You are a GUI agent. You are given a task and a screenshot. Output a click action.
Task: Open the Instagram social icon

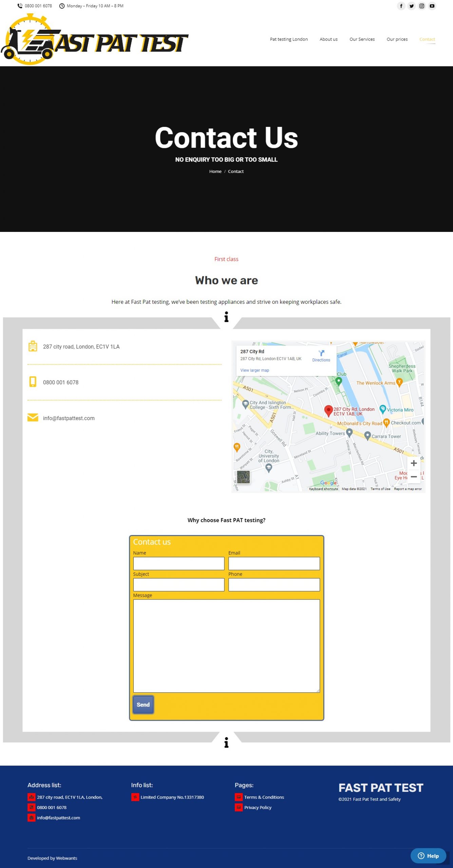point(422,6)
